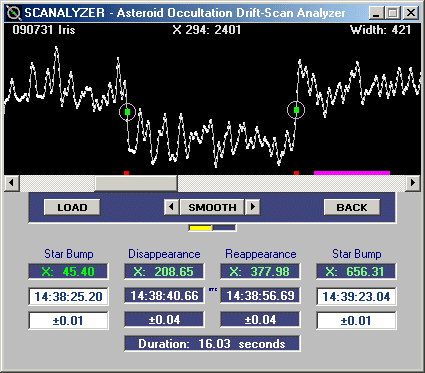Increase smoothing with right arrow beside SMOOTH
Image resolution: width=425 pixels, height=373 pixels.
[253, 207]
